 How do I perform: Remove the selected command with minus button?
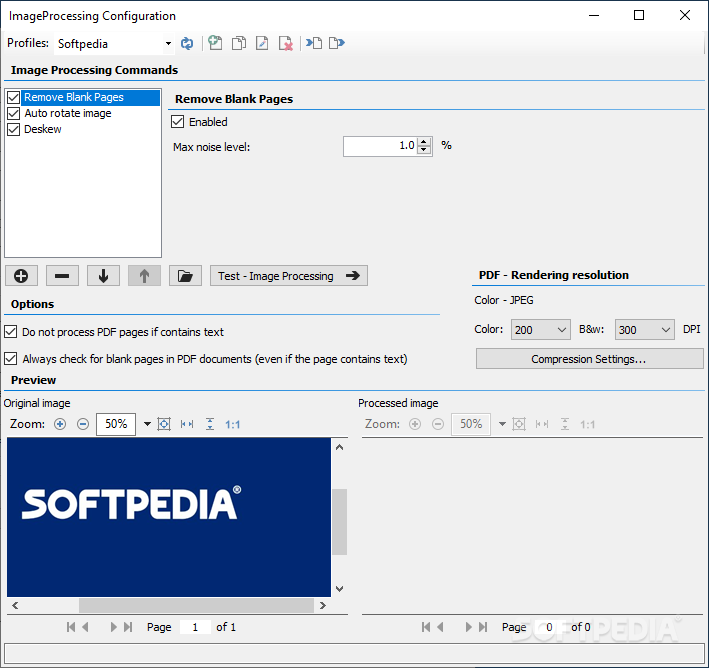[62, 276]
